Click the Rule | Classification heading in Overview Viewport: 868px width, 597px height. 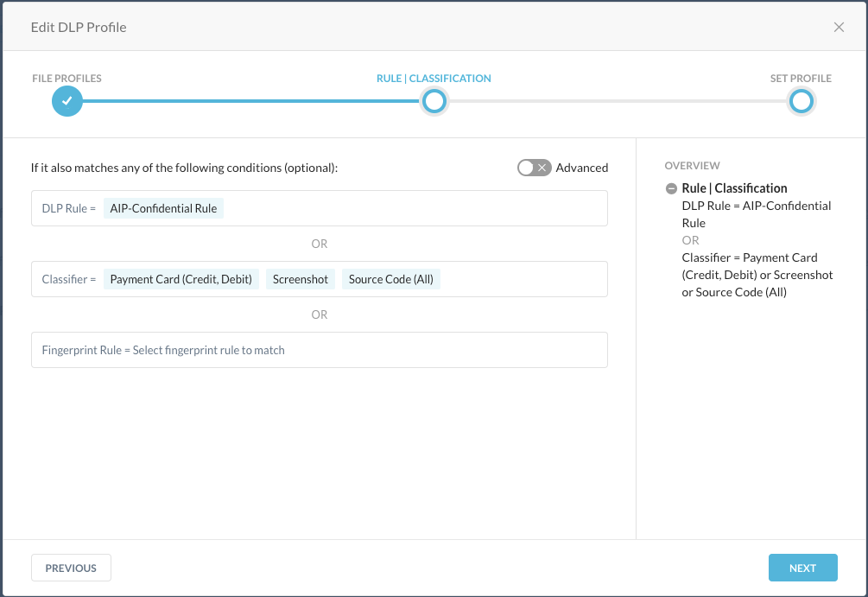coord(733,188)
